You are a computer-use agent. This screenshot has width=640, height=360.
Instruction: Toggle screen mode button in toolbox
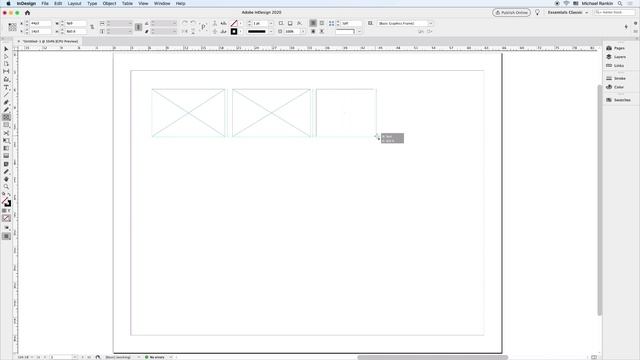(x=6, y=236)
